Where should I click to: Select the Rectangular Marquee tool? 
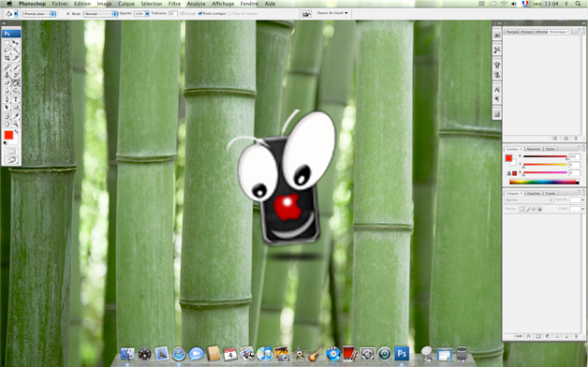(x=7, y=42)
